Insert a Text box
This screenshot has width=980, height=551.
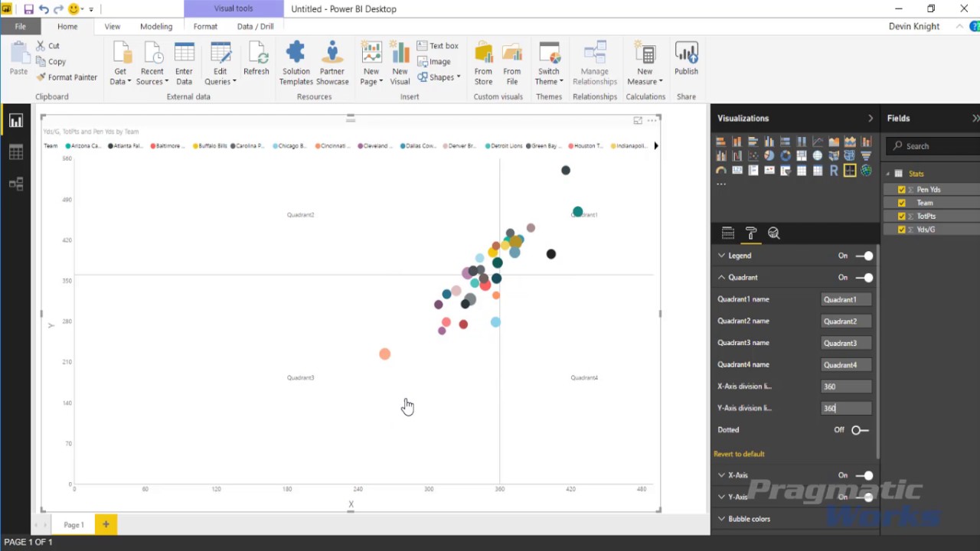coord(438,46)
